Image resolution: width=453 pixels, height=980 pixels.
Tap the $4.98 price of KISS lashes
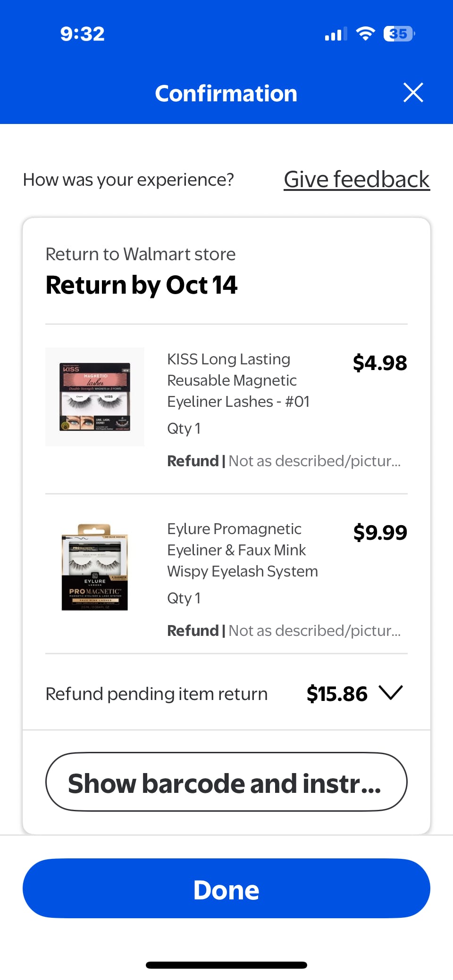point(380,363)
